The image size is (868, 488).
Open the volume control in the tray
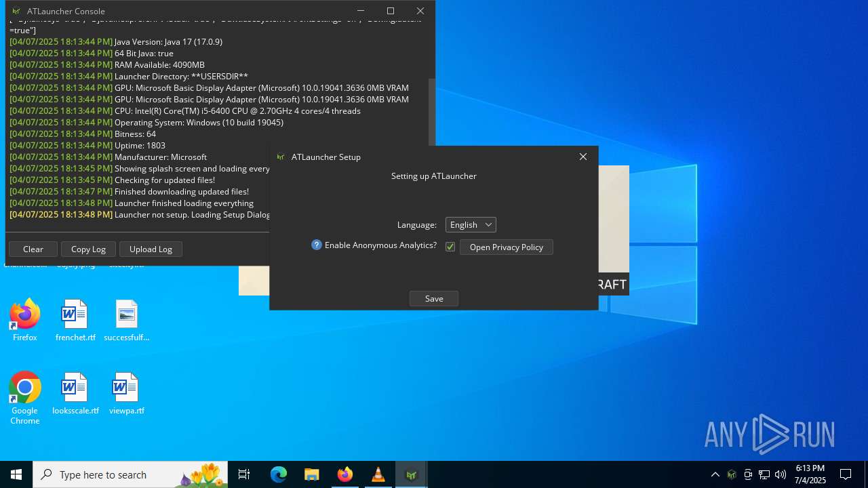(780, 474)
